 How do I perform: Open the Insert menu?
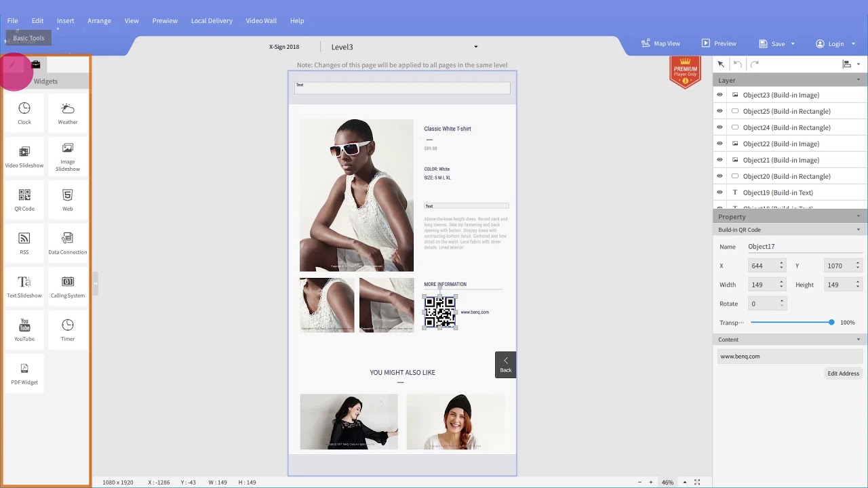pos(66,20)
